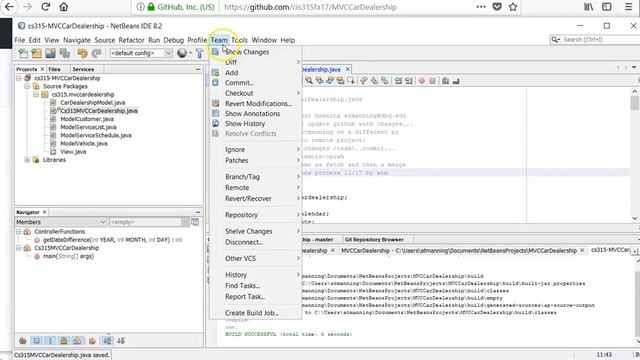Click the Redo toolbar icon
The image size is (640, 360).
[96, 53]
